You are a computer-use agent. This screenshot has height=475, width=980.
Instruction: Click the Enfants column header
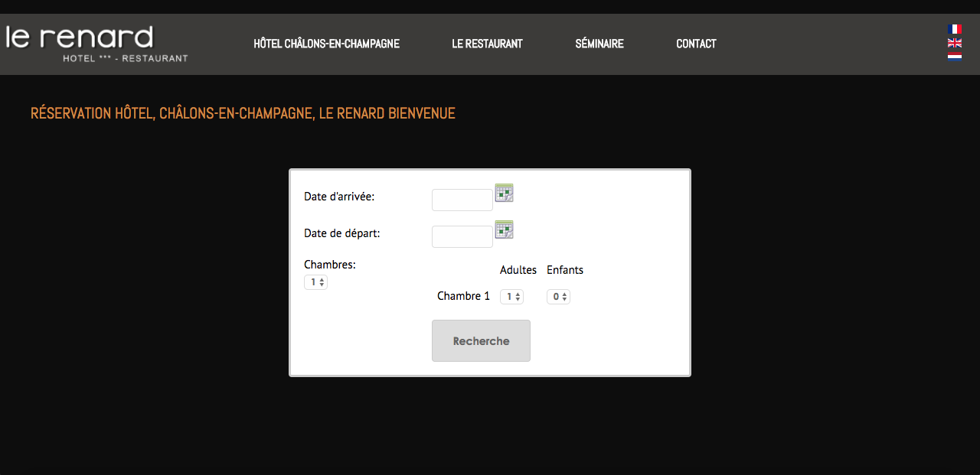(x=565, y=270)
